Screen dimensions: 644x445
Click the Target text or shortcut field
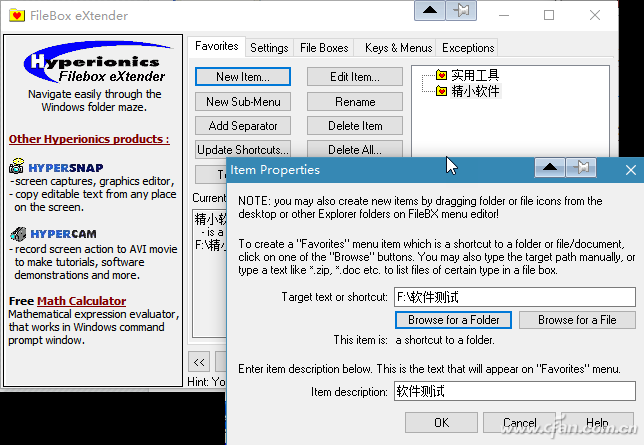[515, 297]
